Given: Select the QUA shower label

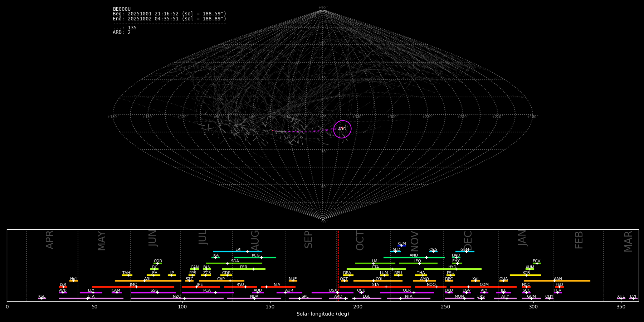Looking at the screenshot, I should pyautogui.click(x=503, y=279).
